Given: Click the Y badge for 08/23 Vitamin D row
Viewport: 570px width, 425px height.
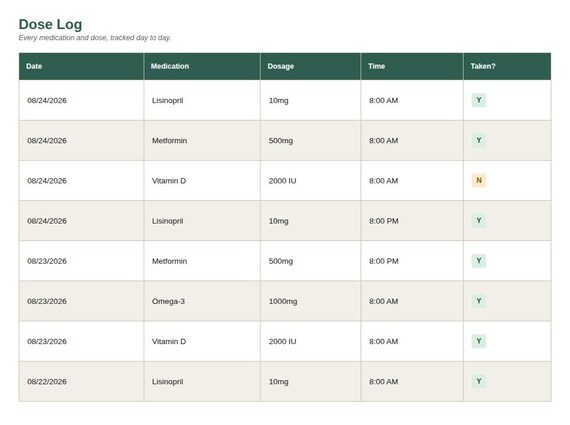Looking at the screenshot, I should (479, 341).
